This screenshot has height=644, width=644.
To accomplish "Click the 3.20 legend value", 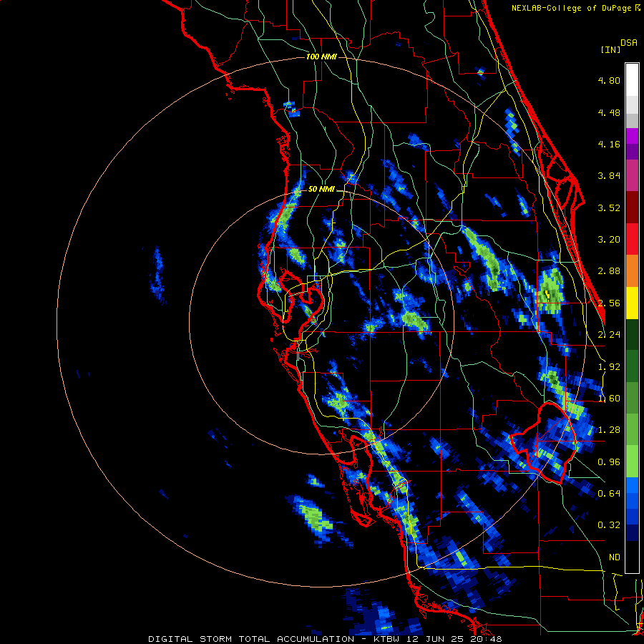I will coord(609,240).
